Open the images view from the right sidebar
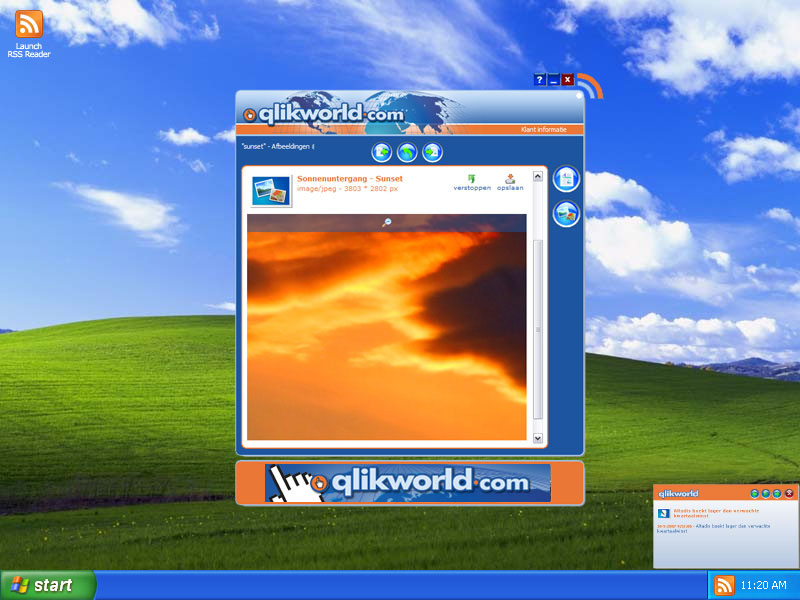 coord(566,214)
